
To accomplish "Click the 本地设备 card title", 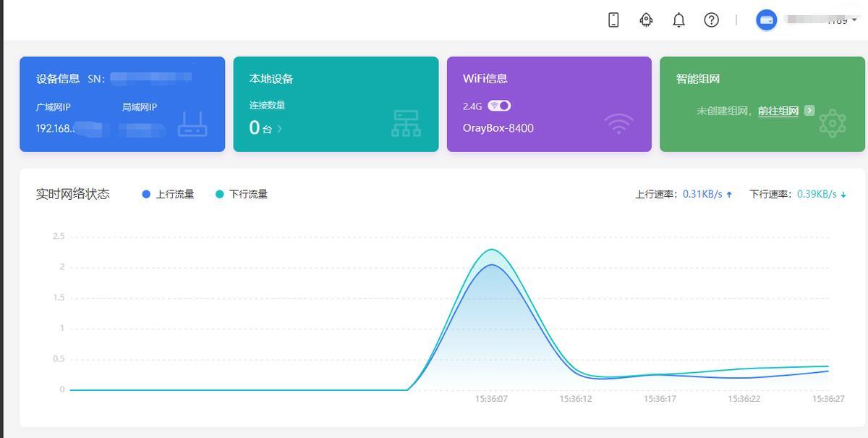I will [271, 79].
